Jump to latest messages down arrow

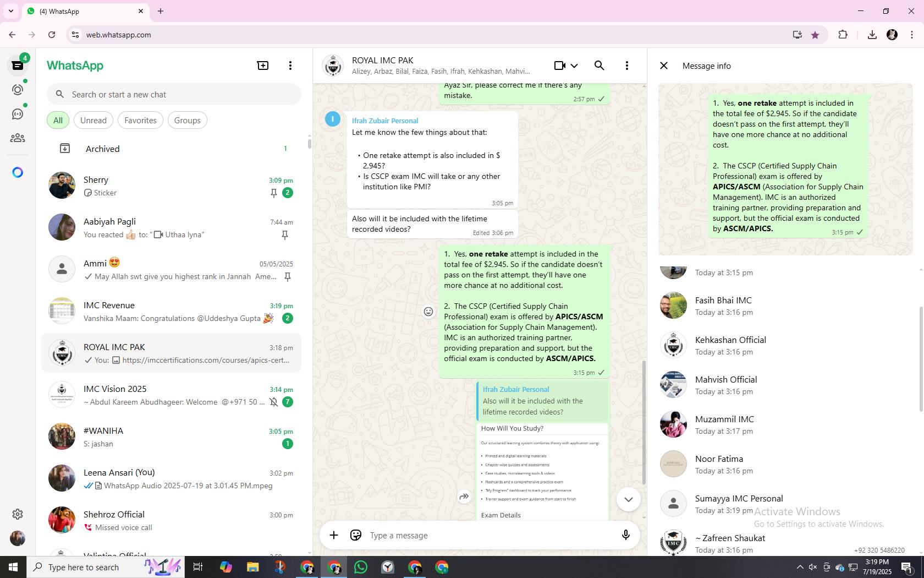(x=628, y=499)
